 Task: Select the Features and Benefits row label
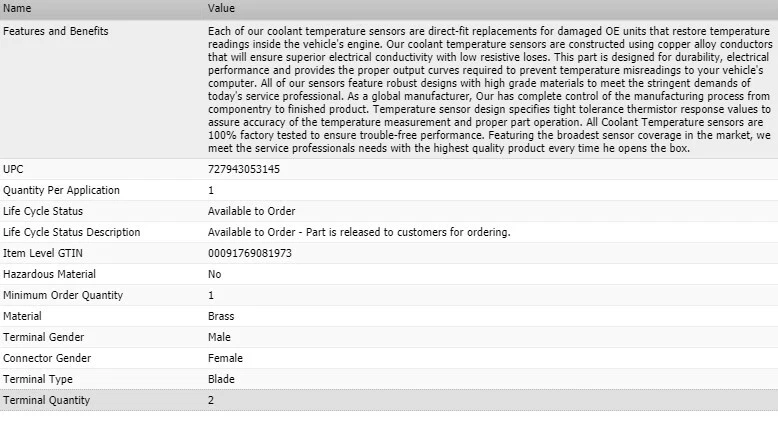[56, 31]
